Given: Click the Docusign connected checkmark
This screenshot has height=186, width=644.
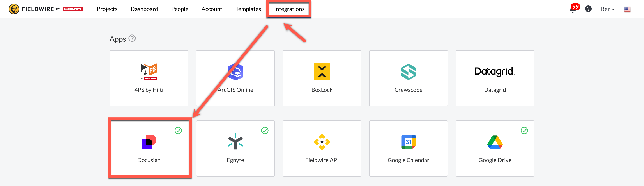Looking at the screenshot, I should tap(178, 131).
